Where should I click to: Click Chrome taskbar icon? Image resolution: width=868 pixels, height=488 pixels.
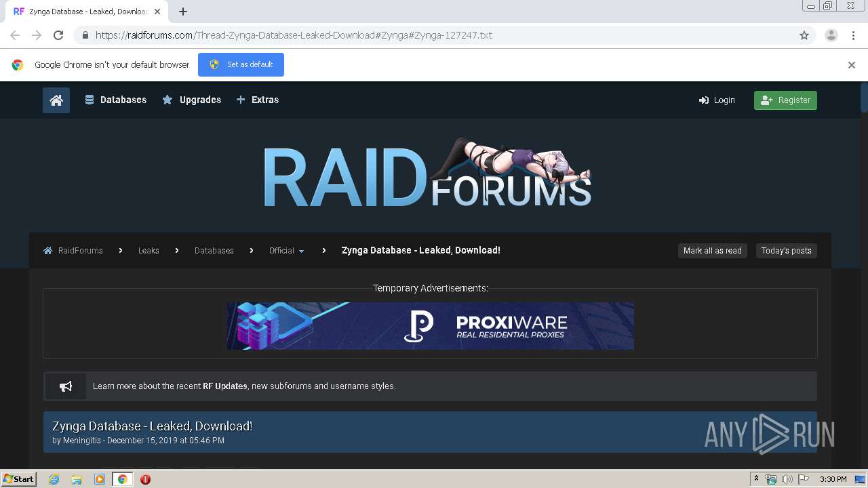(123, 479)
